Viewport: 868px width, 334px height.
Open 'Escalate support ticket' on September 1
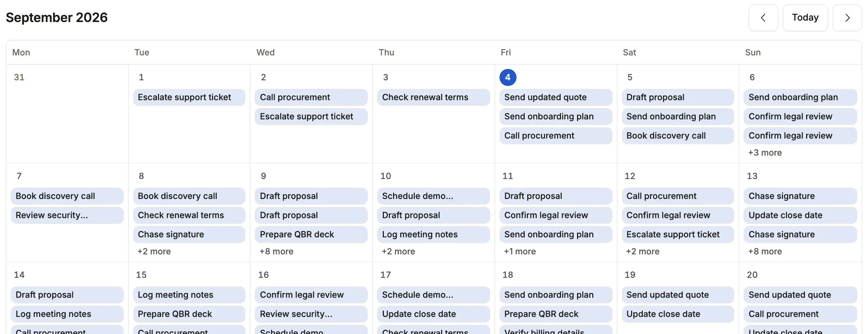point(189,97)
